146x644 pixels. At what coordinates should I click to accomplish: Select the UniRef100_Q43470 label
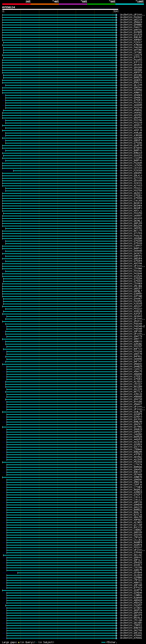(131, 254)
